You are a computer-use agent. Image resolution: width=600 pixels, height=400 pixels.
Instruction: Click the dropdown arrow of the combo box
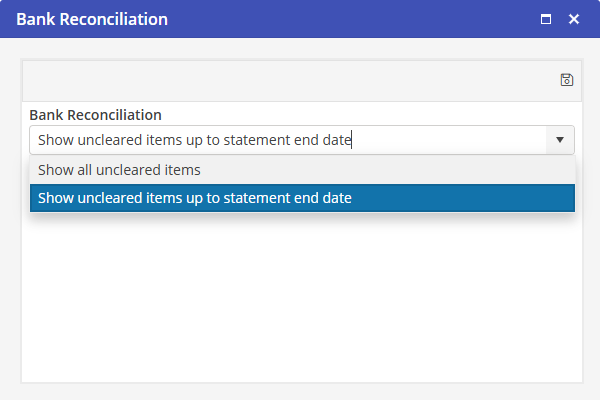[560, 140]
